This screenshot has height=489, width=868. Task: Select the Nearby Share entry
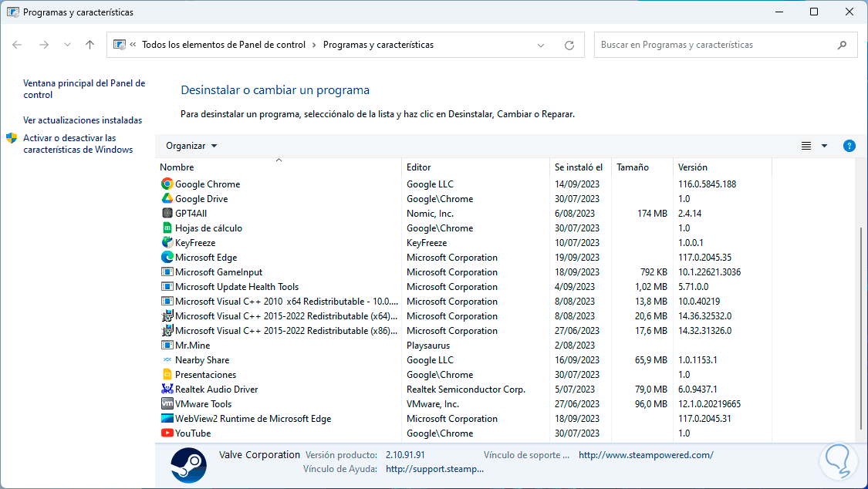[202, 360]
